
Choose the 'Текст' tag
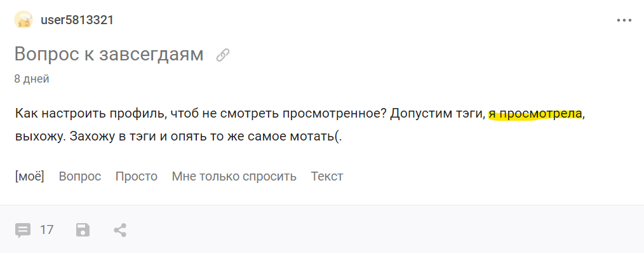[327, 176]
